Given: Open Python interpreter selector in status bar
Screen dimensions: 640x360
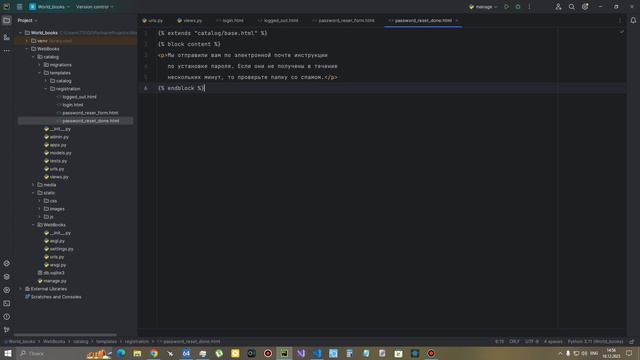Looking at the screenshot, I should pos(596,341).
